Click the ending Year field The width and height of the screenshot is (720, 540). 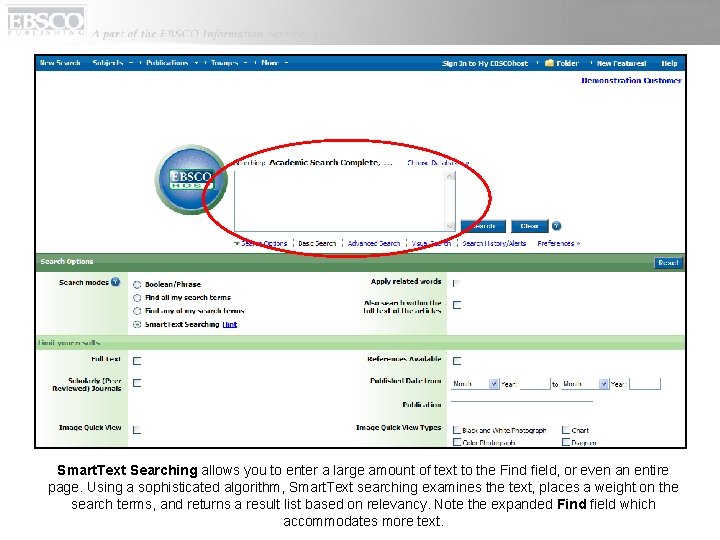coord(645,383)
